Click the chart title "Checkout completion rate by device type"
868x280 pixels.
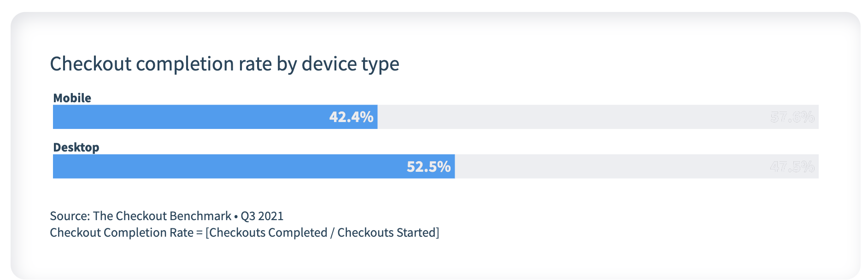pos(224,64)
